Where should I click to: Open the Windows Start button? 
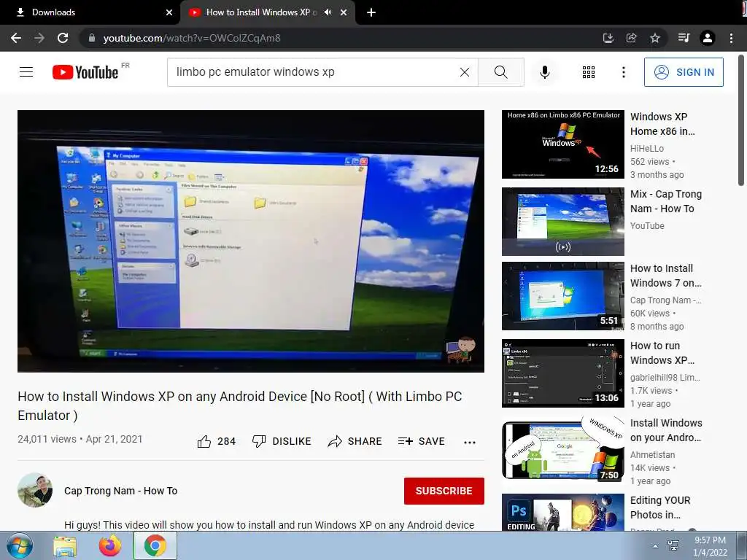tap(20, 545)
